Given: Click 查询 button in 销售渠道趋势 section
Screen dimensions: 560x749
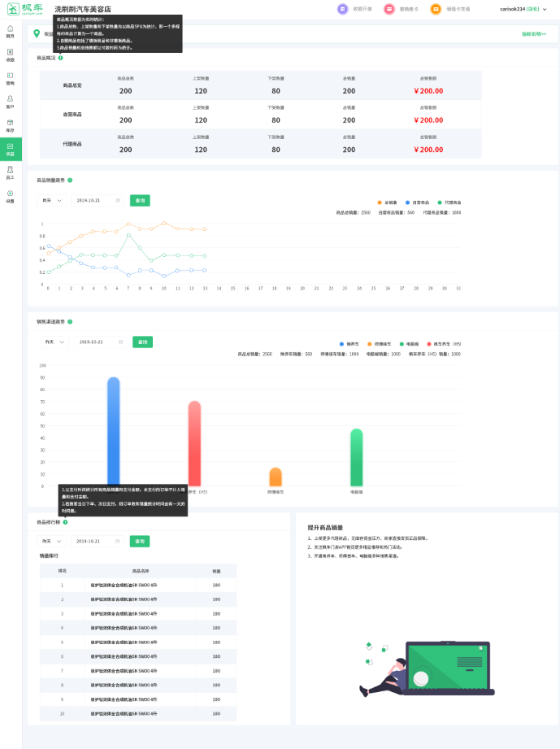Looking at the screenshot, I should (x=141, y=342).
